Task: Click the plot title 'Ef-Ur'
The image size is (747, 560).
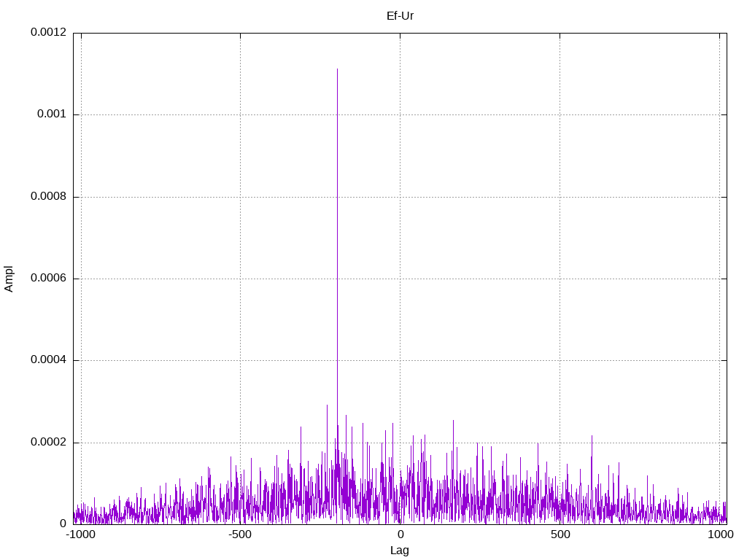Action: [x=400, y=16]
